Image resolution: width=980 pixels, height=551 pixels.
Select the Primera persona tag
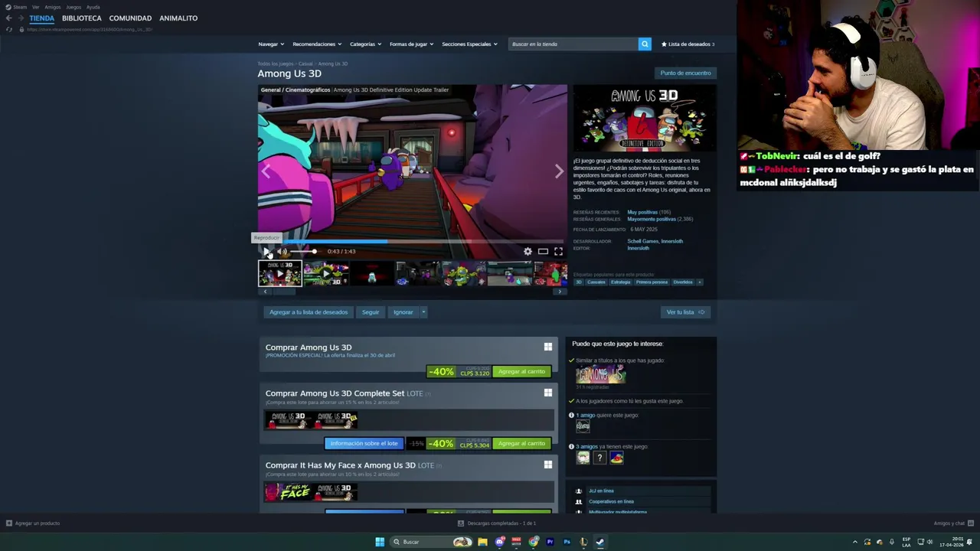click(652, 282)
